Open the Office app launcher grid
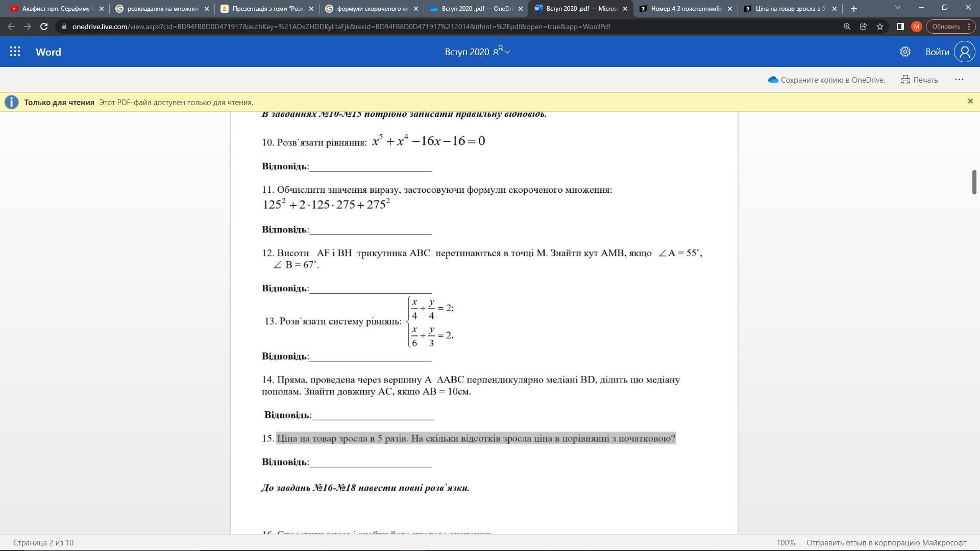980x551 pixels. tap(15, 52)
